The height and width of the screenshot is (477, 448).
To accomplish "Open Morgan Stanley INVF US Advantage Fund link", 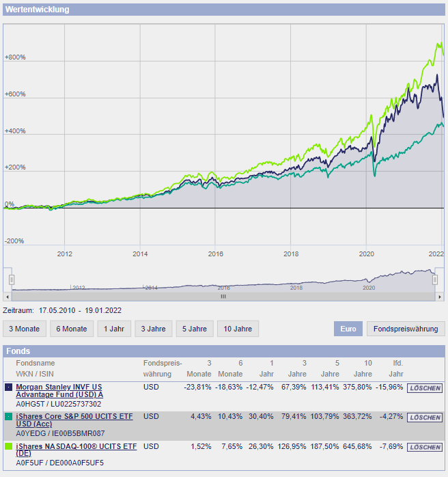I will tap(59, 391).
